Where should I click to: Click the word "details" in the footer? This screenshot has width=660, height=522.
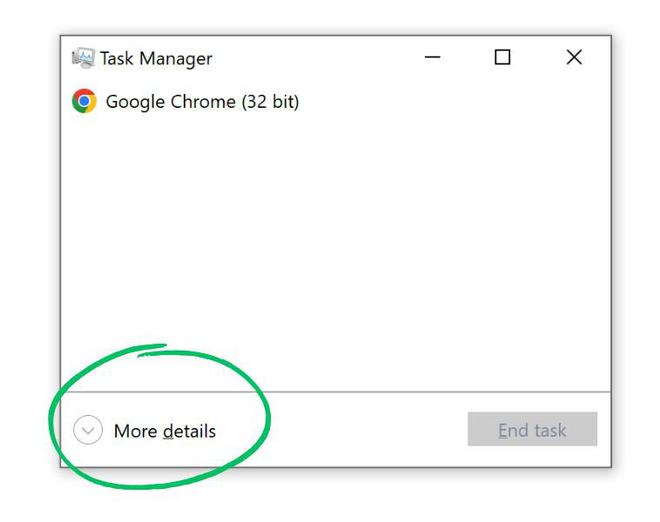click(189, 431)
